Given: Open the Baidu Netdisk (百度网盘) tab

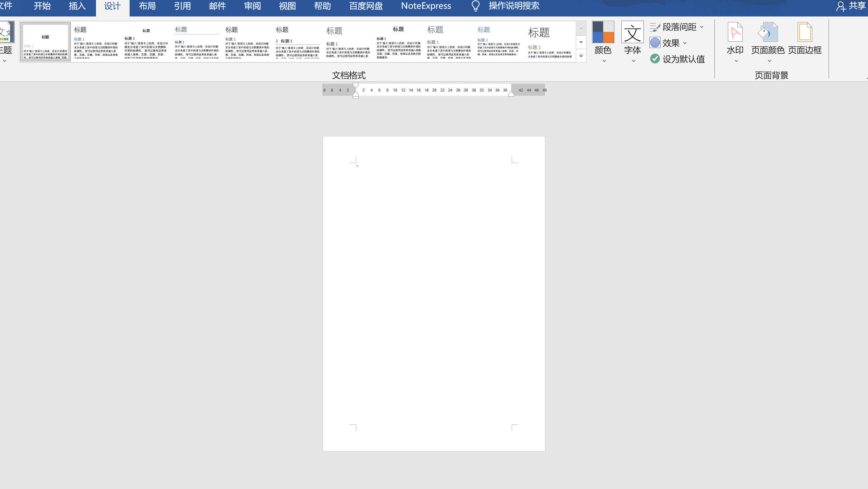Looking at the screenshot, I should tap(366, 6).
